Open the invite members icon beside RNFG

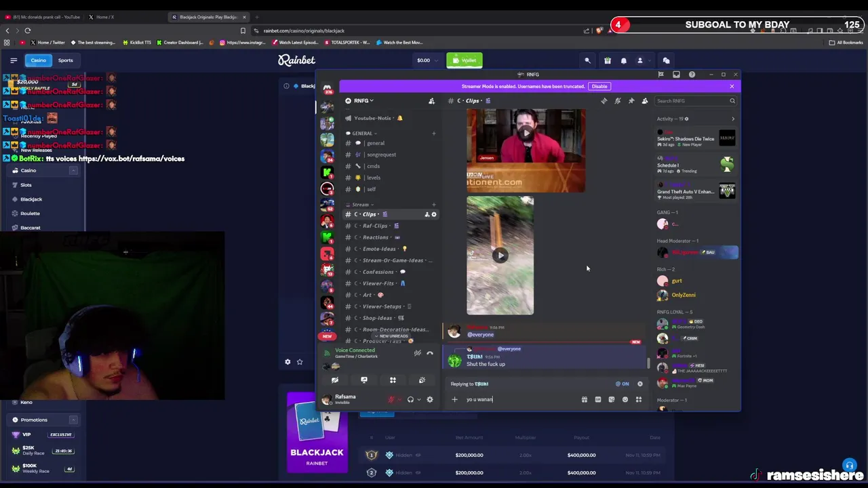point(431,101)
